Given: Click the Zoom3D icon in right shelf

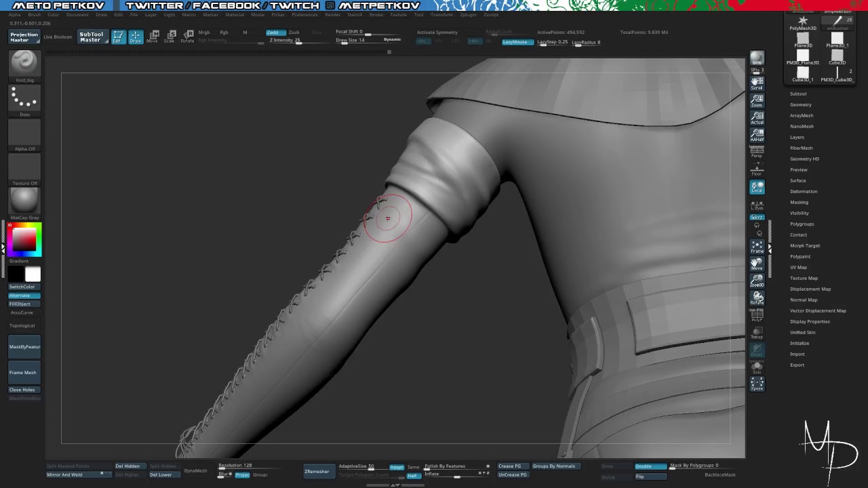Looking at the screenshot, I should 757,281.
